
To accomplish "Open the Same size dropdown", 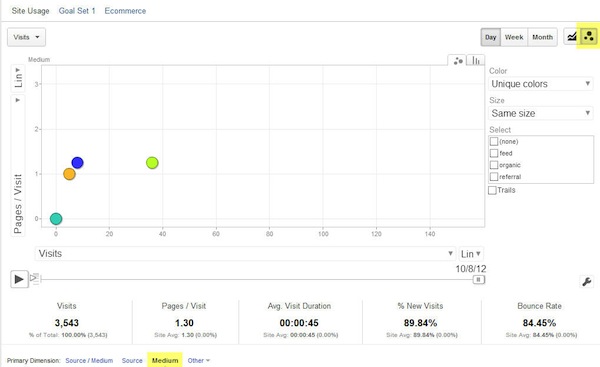I will [541, 113].
